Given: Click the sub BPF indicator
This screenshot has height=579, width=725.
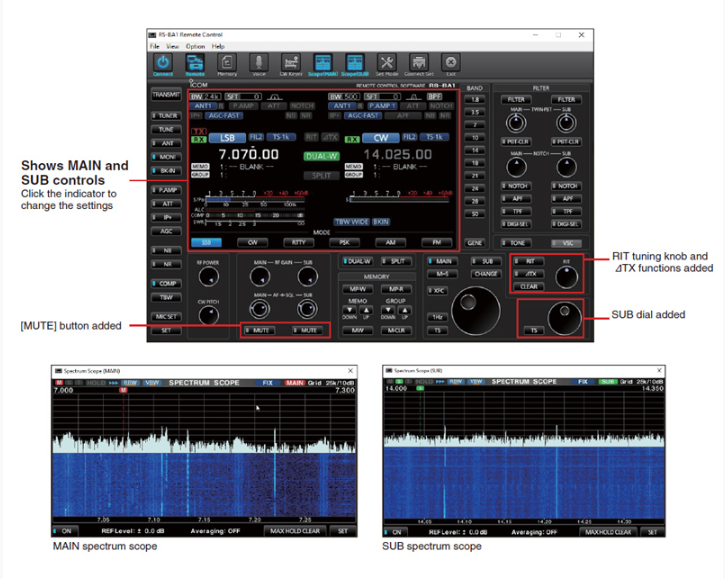Looking at the screenshot, I should click(434, 97).
